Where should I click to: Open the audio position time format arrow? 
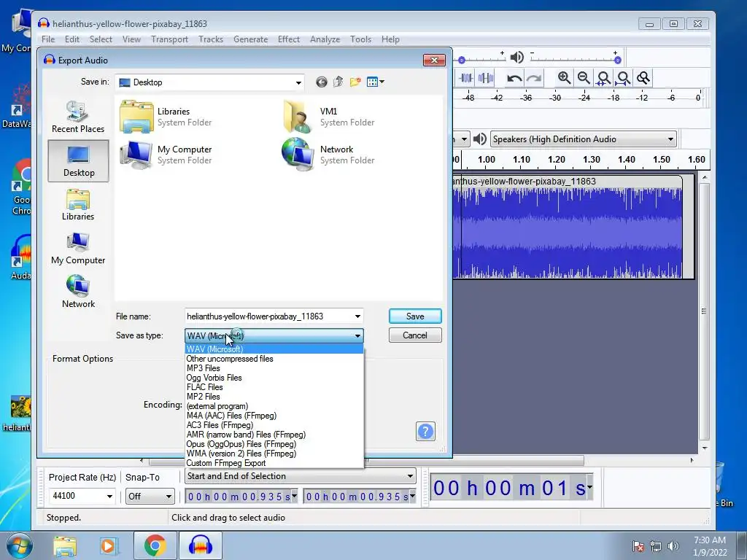point(589,486)
